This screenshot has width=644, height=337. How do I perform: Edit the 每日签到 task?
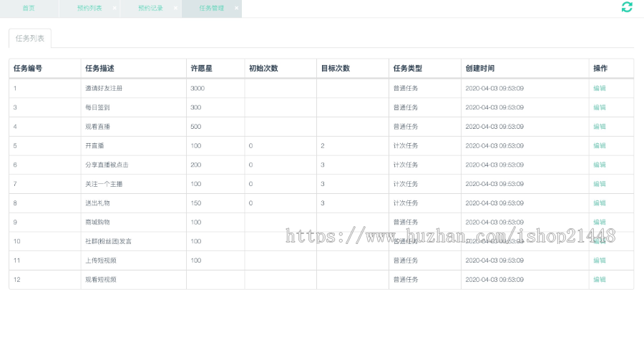point(599,107)
